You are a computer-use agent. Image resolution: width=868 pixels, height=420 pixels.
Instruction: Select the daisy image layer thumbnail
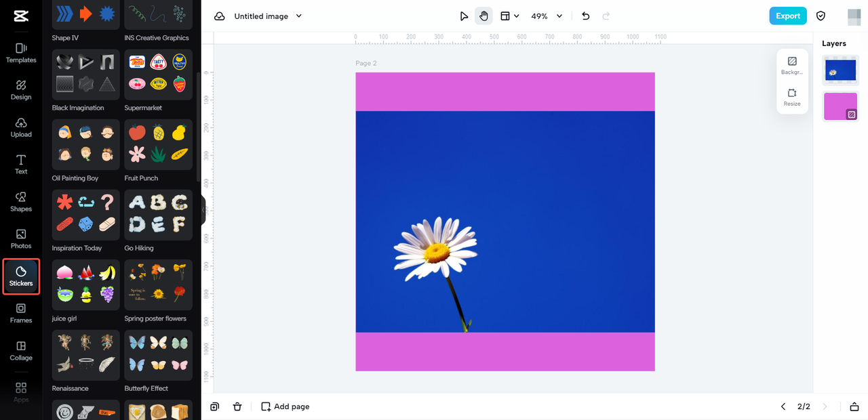841,71
